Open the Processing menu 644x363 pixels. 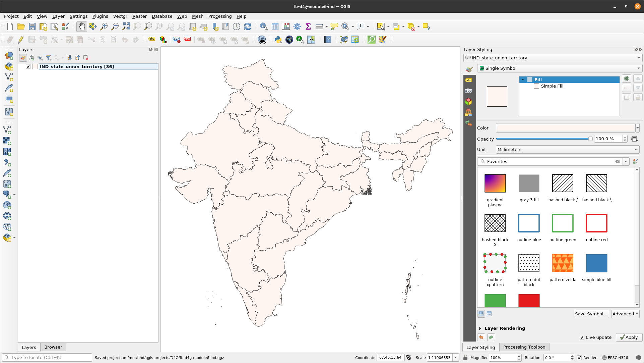(x=220, y=16)
